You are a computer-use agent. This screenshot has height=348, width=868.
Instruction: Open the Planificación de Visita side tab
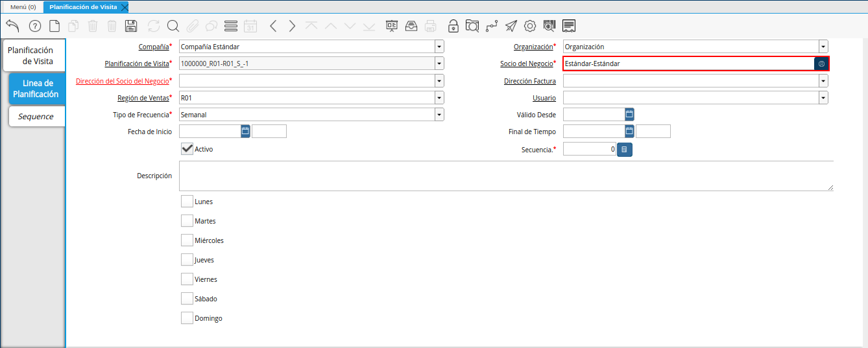point(34,56)
